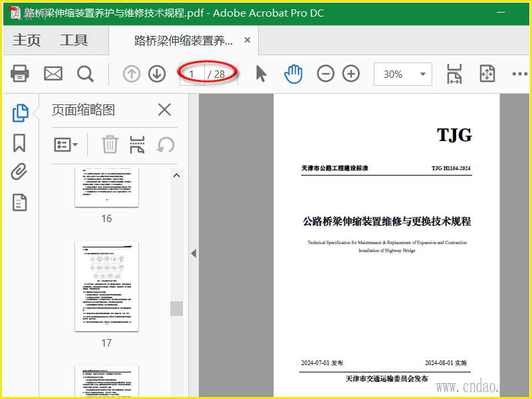Click the English subtitle Technical Specification
Screen dimensions: 532x399
tap(387, 246)
